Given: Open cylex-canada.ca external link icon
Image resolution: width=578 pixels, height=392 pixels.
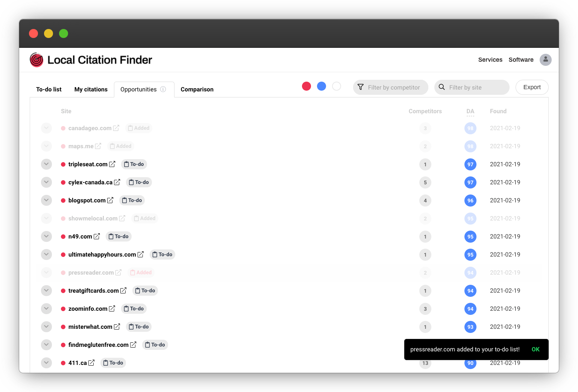Looking at the screenshot, I should coord(117,182).
